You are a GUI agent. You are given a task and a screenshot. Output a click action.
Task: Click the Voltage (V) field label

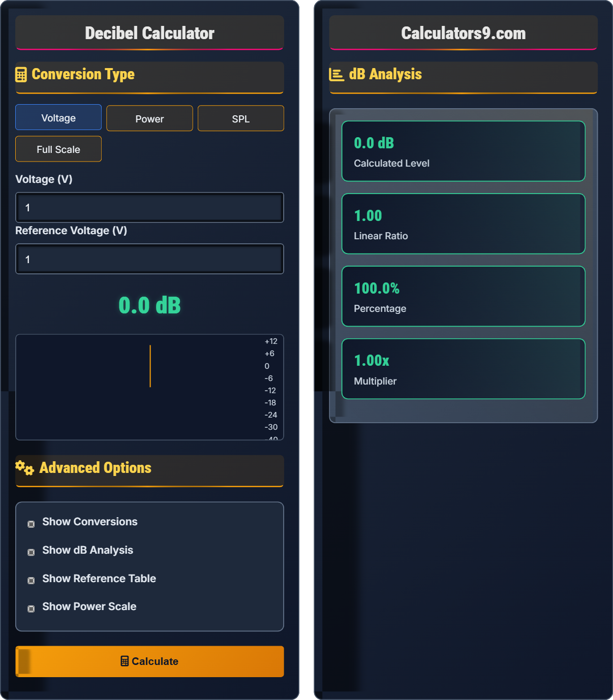[44, 179]
